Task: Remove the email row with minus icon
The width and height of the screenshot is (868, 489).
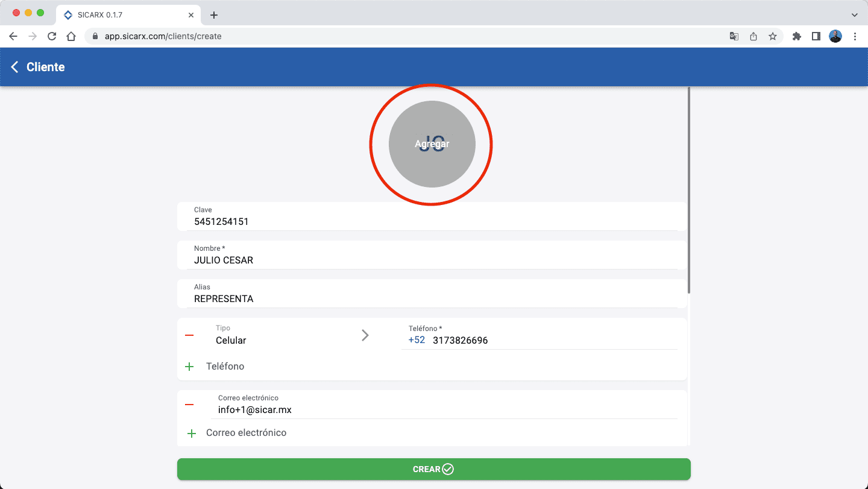Action: 189,405
